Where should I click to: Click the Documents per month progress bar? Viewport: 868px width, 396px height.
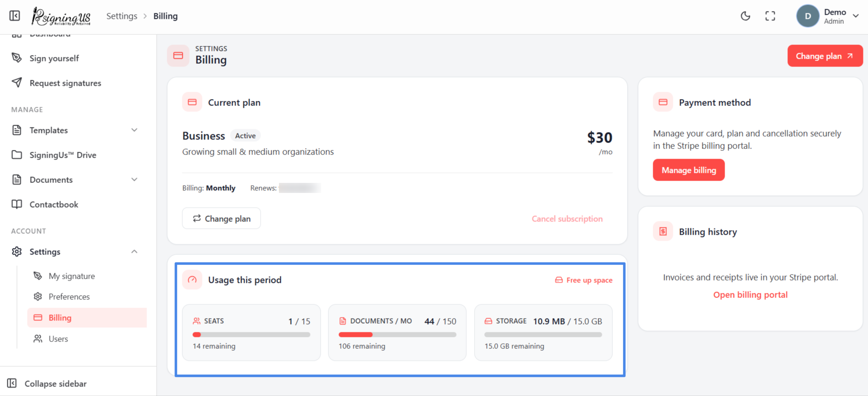tap(398, 335)
